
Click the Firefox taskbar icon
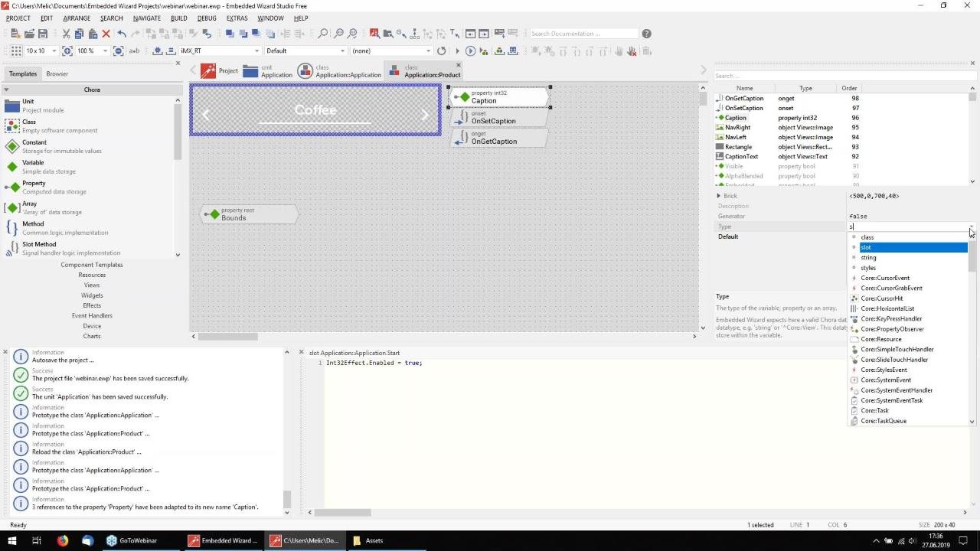(63, 540)
